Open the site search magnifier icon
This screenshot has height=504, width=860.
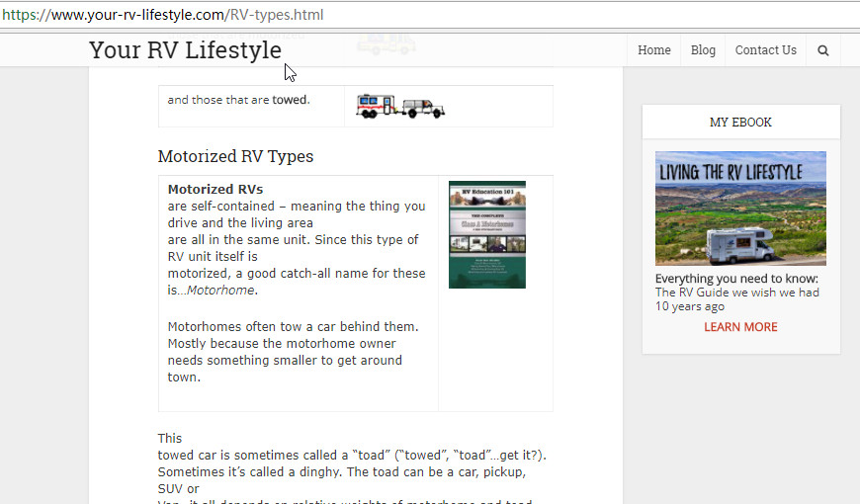tap(822, 50)
